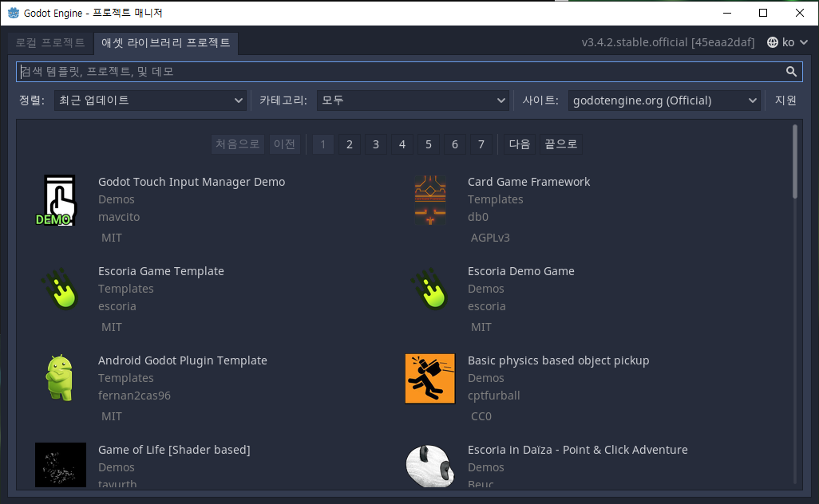Open the 사이트 site dropdown
The width and height of the screenshot is (819, 504).
point(664,100)
